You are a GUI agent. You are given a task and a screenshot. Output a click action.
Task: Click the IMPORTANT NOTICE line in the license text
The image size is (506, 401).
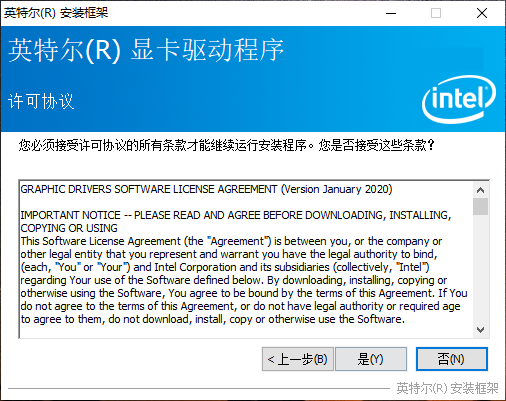[x=236, y=215]
